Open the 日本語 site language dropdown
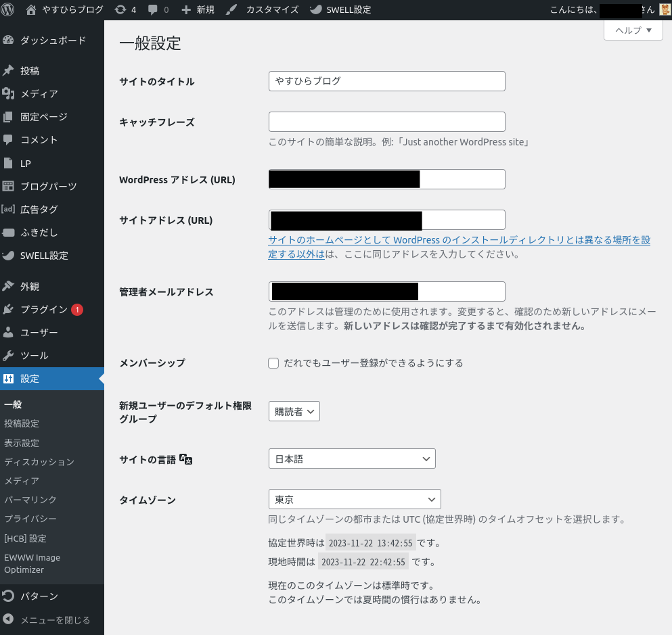The height and width of the screenshot is (635, 672). click(351, 458)
